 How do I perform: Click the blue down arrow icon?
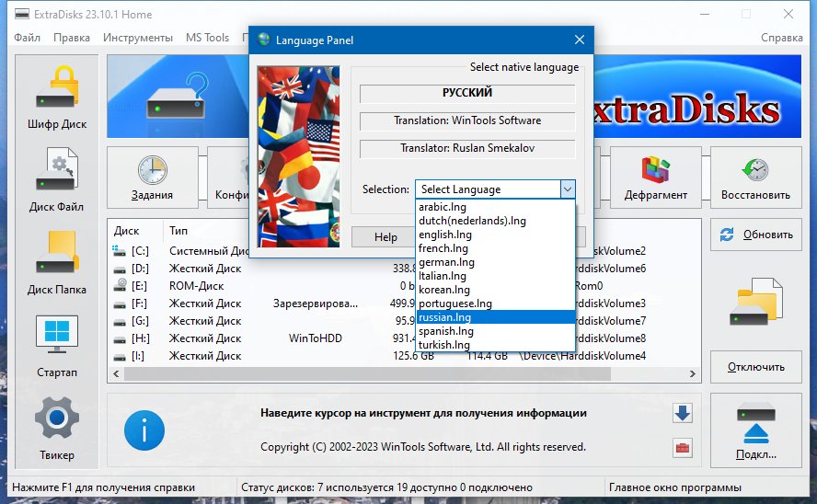(x=682, y=413)
